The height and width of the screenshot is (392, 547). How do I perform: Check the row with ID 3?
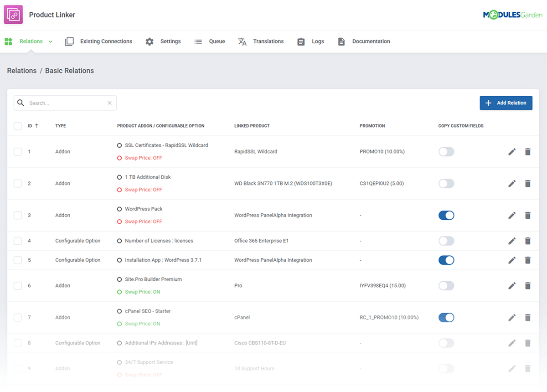pos(18,216)
